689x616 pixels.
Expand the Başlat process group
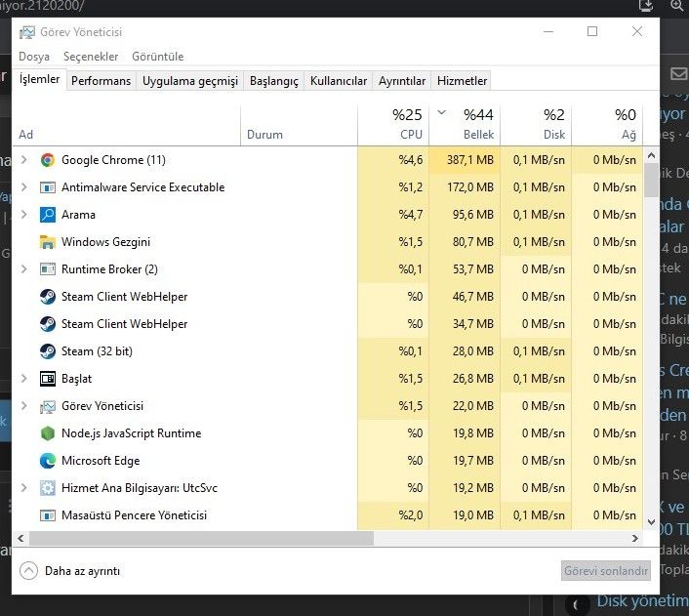pyautogui.click(x=24, y=379)
